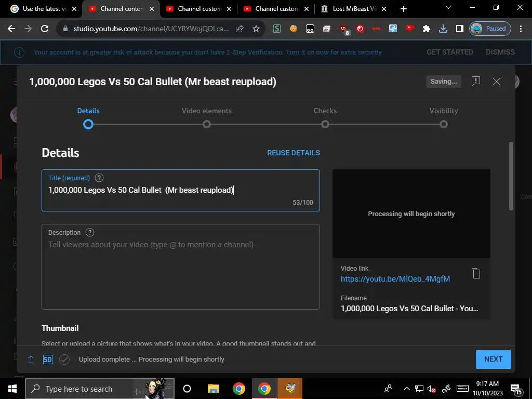
Task: Click GET STARTED for 2-Step Verification
Action: [449, 52]
